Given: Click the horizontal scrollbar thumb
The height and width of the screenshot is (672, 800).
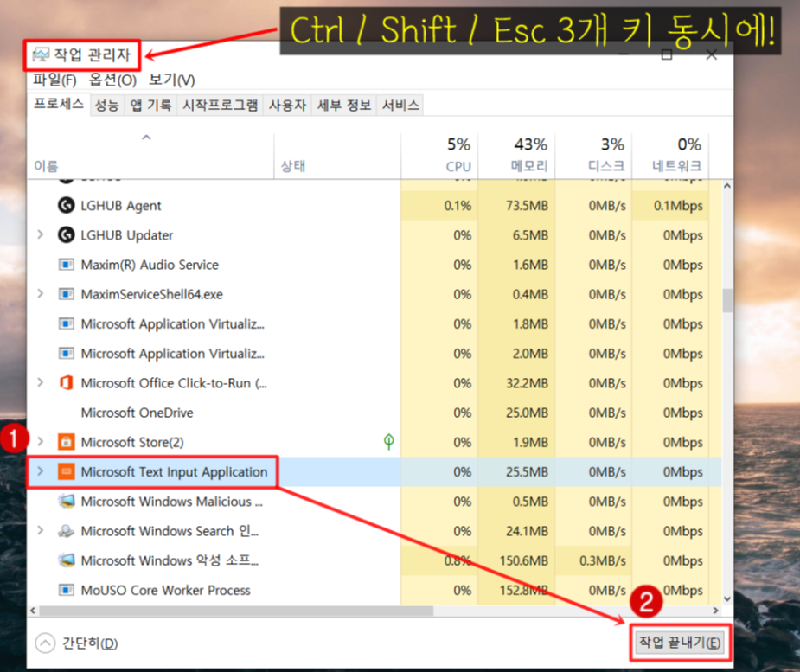Looking at the screenshot, I should click(x=236, y=611).
